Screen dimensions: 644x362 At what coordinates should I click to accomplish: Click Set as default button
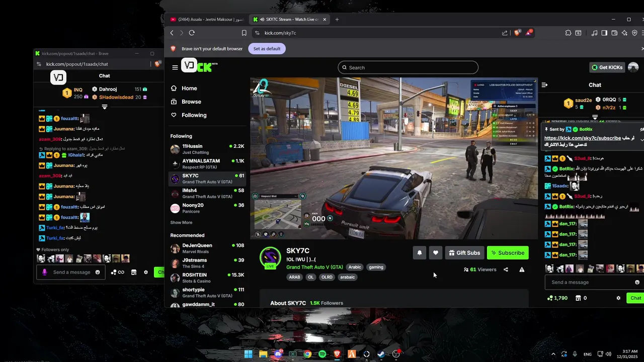[267, 49]
